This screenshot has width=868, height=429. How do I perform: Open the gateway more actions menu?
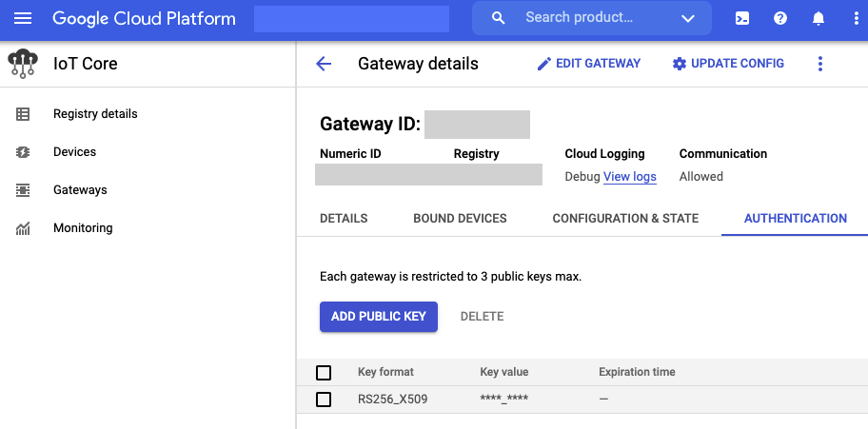[x=820, y=64]
